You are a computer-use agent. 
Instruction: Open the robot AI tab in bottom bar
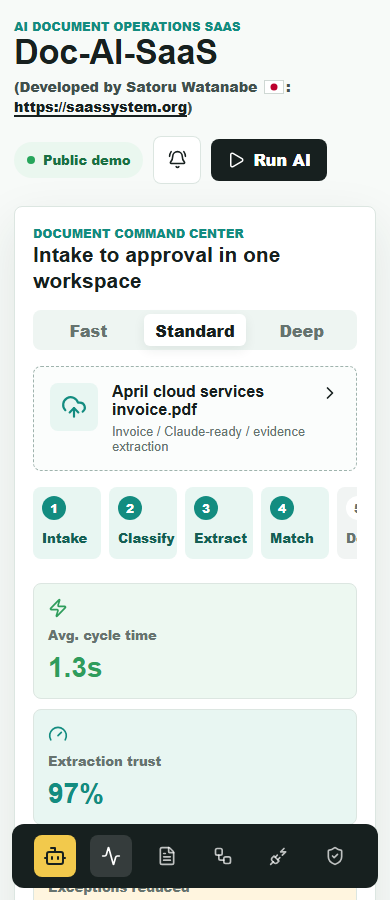pyautogui.click(x=55, y=856)
